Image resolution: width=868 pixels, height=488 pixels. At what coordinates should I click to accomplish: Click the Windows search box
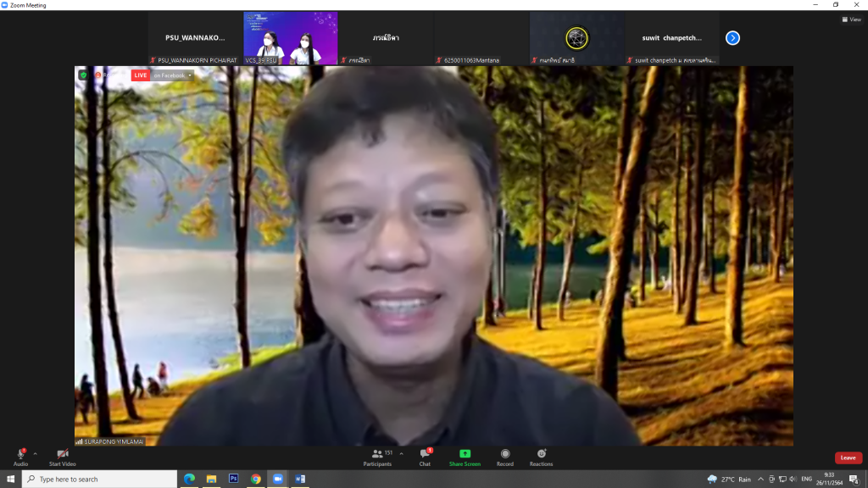click(x=100, y=479)
